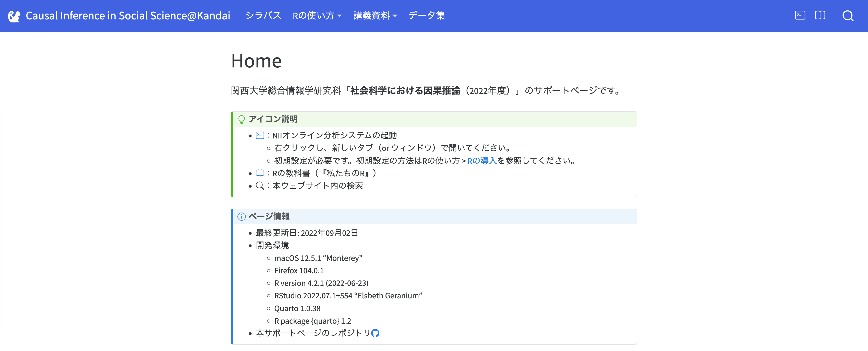Click the Causal Inference in Social Science@Kandai title
868x351 pixels.
tap(128, 16)
